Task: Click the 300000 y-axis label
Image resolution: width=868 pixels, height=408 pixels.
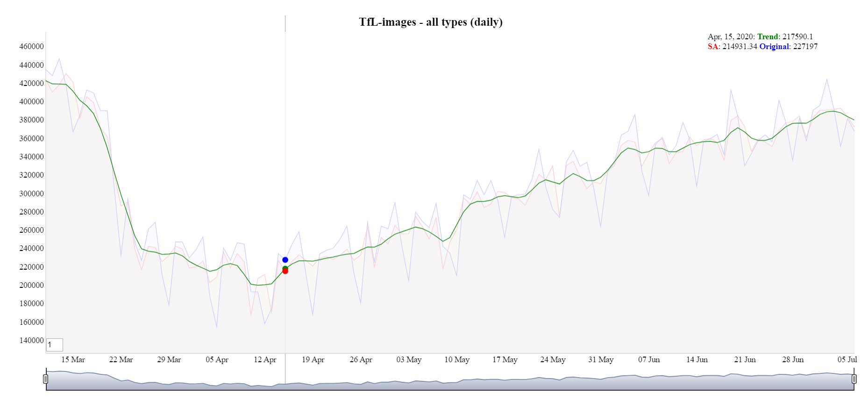Action: [31, 193]
